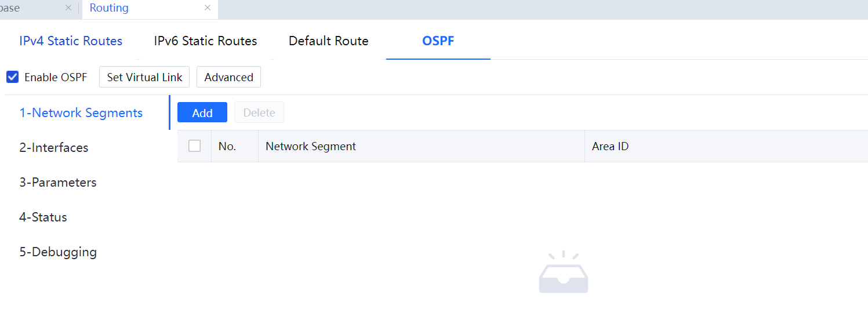868x309 pixels.
Task: Open the IPv4 Static Routes tab
Action: point(71,41)
